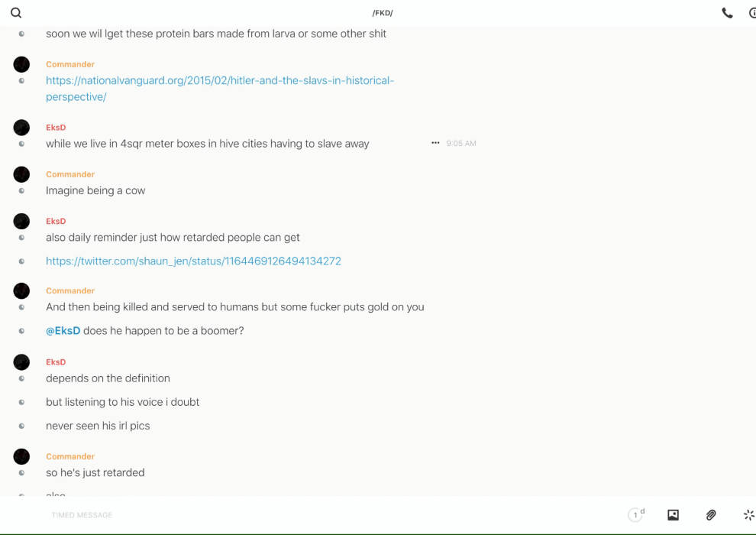Open the search icon in the header
The image size is (756, 535).
click(x=16, y=13)
